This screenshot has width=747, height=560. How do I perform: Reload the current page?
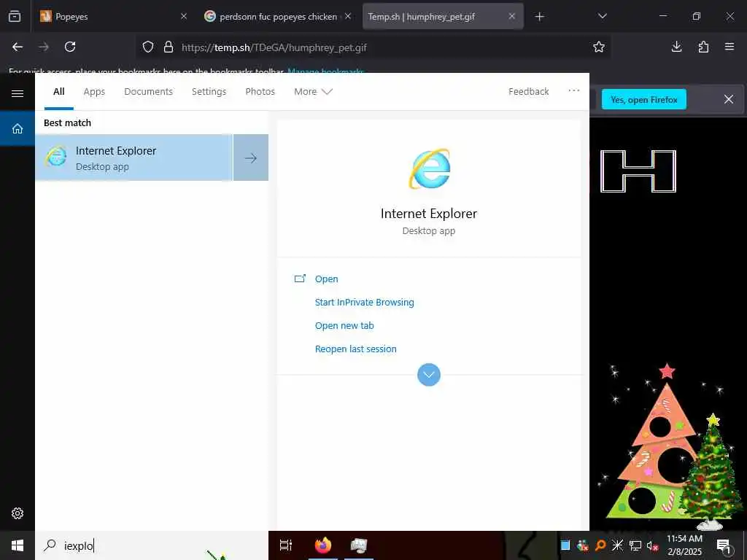[70, 47]
